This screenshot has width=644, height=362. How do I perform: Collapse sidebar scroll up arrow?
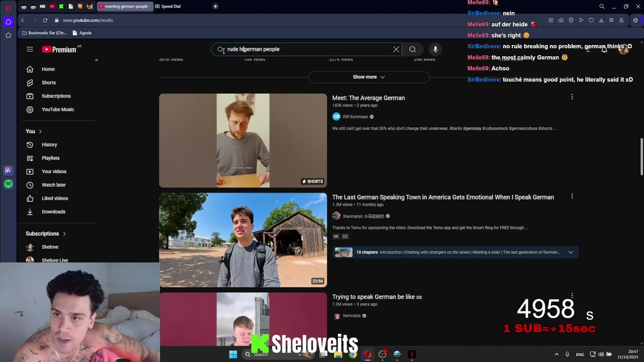point(96,60)
